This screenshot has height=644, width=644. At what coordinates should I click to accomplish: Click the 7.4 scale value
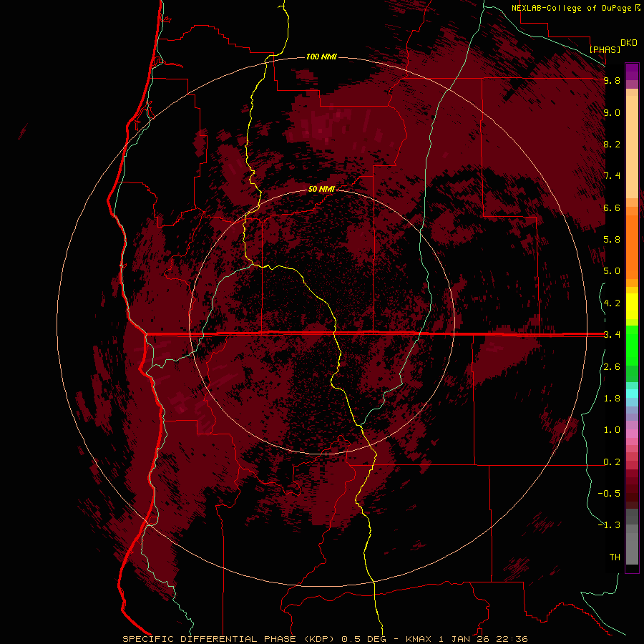coord(612,176)
